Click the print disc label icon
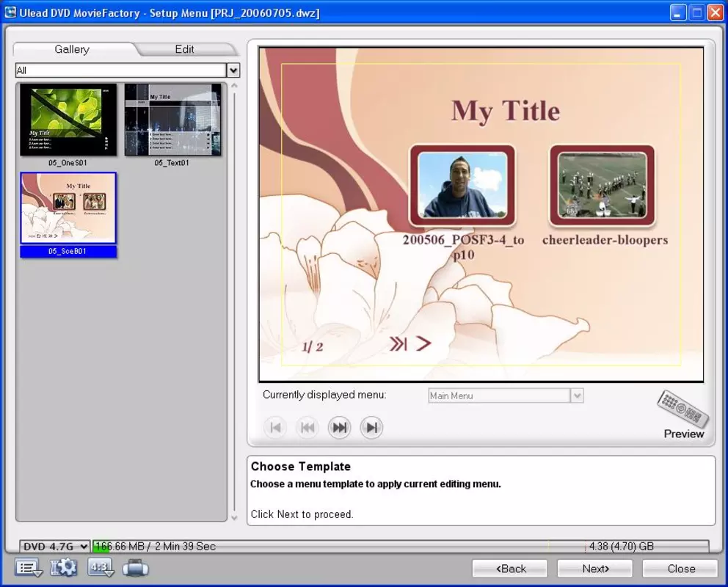Viewport: 728px width, 587px height. pyautogui.click(x=136, y=568)
